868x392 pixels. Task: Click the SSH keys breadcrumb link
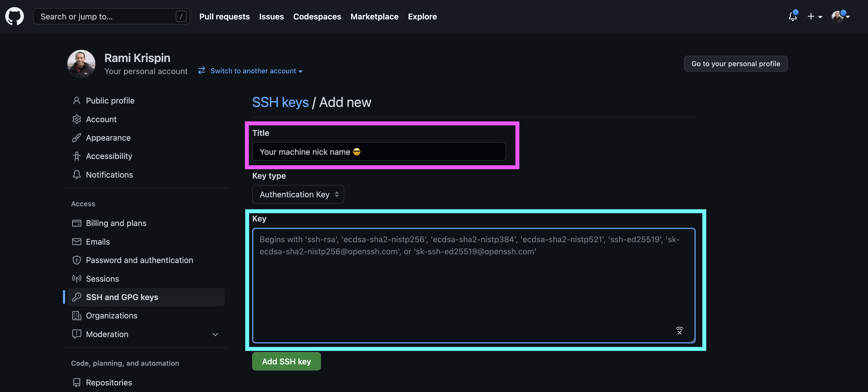(x=280, y=102)
